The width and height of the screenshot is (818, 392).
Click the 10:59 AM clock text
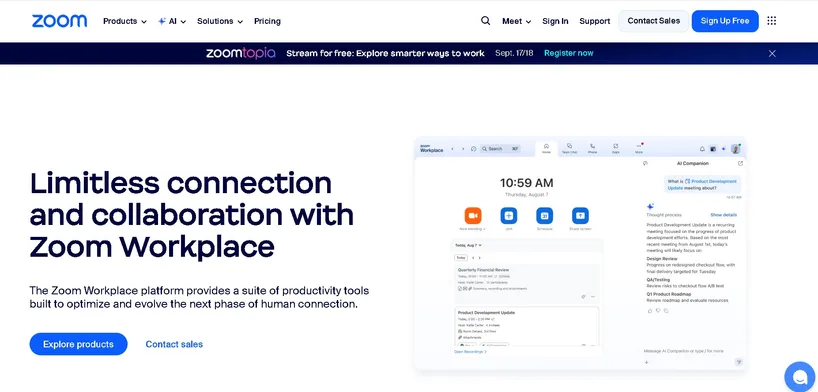(526, 183)
